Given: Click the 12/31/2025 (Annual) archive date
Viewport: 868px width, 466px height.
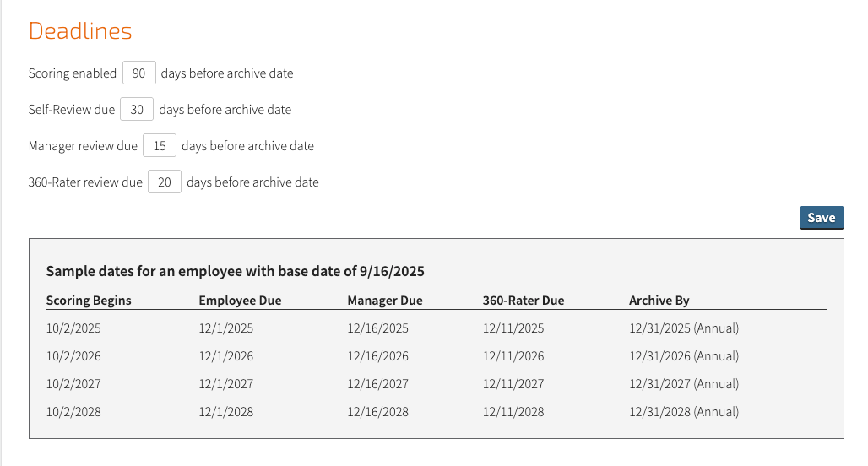Looking at the screenshot, I should 684,328.
